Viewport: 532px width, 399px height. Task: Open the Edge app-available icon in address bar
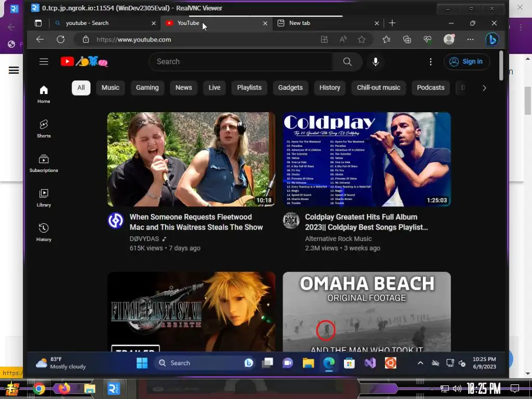(324, 39)
